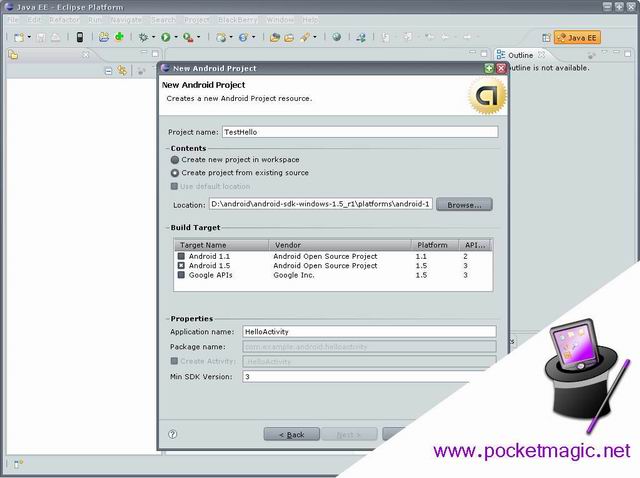The height and width of the screenshot is (478, 640).
Task: Click the New file toolbar icon
Action: click(18, 37)
